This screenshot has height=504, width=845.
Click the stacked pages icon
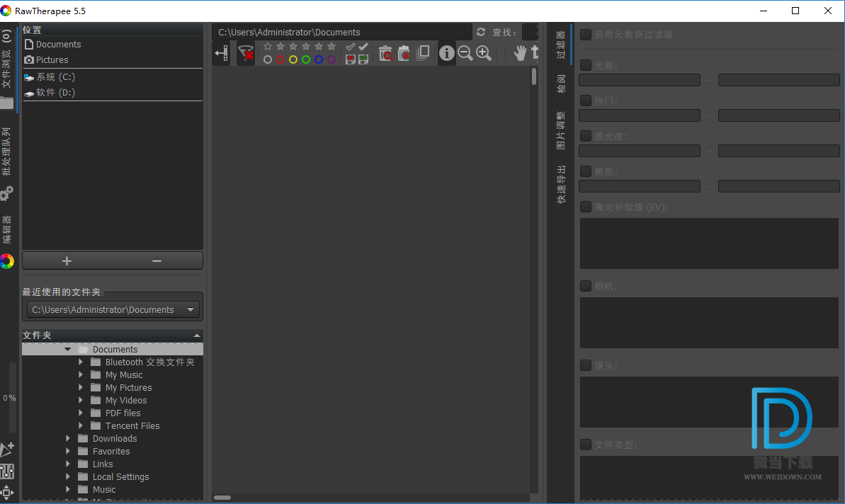click(424, 53)
